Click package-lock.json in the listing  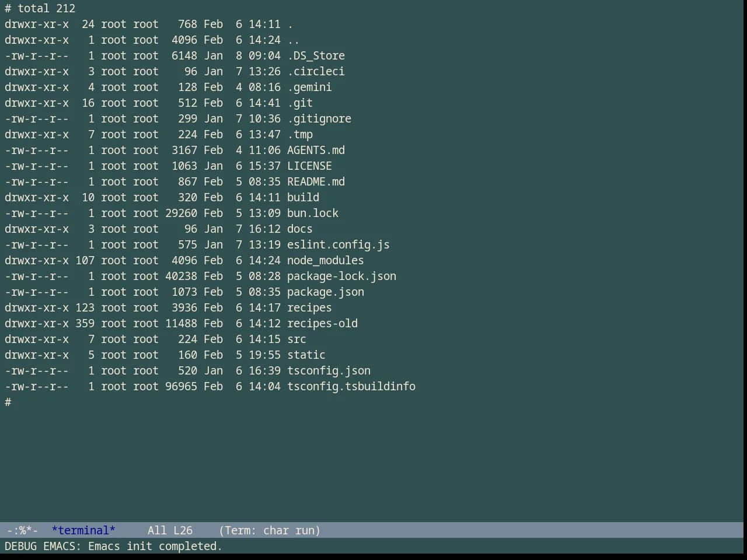[x=341, y=276]
